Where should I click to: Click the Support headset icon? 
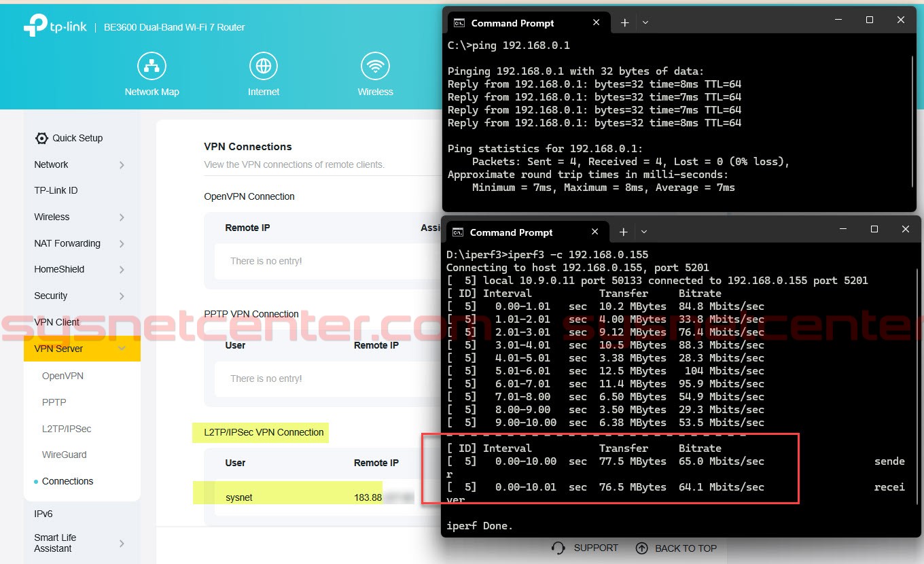click(558, 548)
